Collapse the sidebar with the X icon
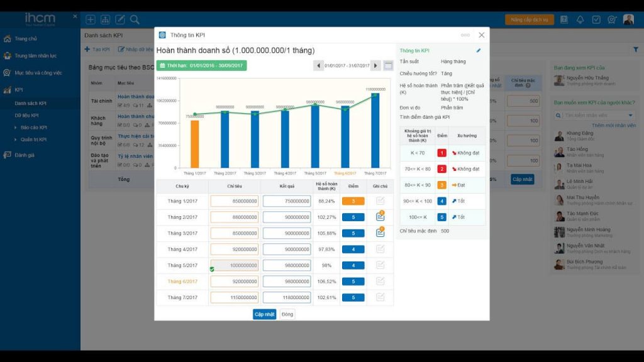Image resolution: width=644 pixels, height=362 pixels. 75,16
